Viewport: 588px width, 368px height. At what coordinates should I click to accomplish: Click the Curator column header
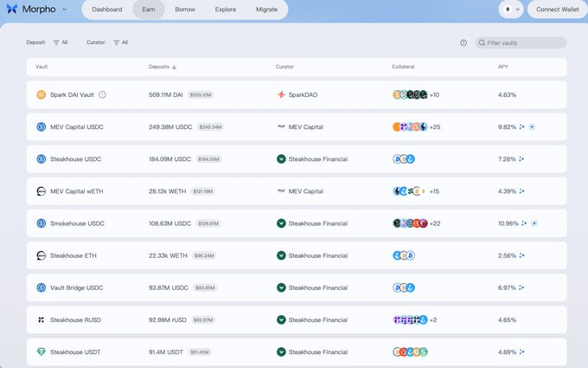(x=284, y=67)
